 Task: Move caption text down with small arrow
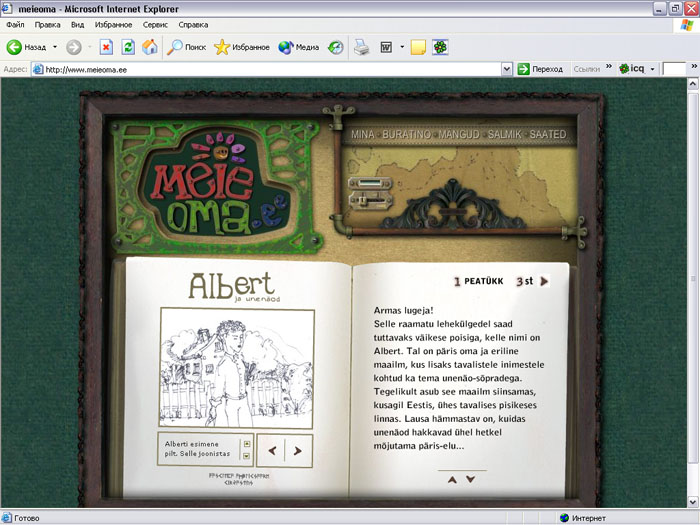pos(246,456)
